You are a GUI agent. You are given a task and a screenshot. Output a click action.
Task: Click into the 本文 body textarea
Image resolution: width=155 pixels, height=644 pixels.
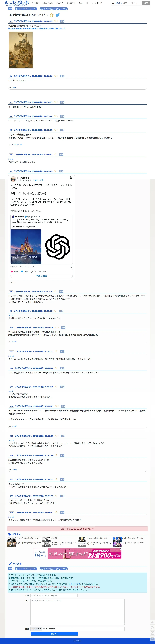coord(77,612)
